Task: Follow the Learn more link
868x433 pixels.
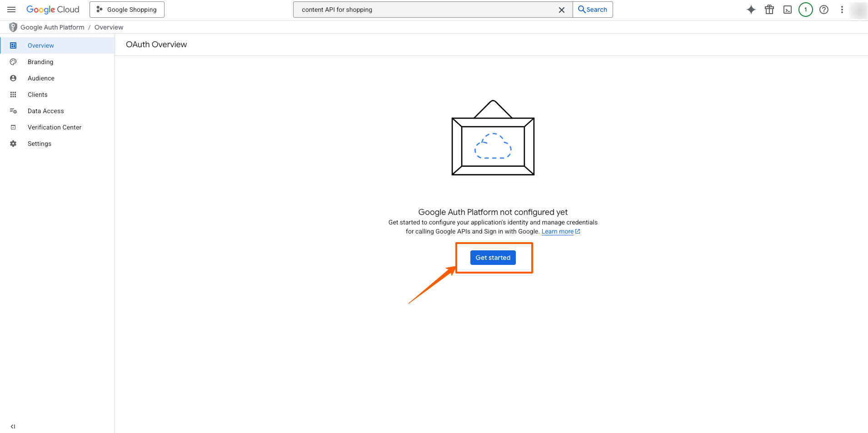Action: coord(558,231)
